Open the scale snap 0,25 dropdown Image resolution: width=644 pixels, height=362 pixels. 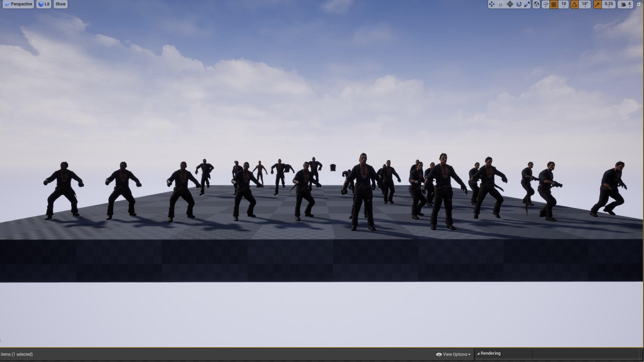[609, 4]
